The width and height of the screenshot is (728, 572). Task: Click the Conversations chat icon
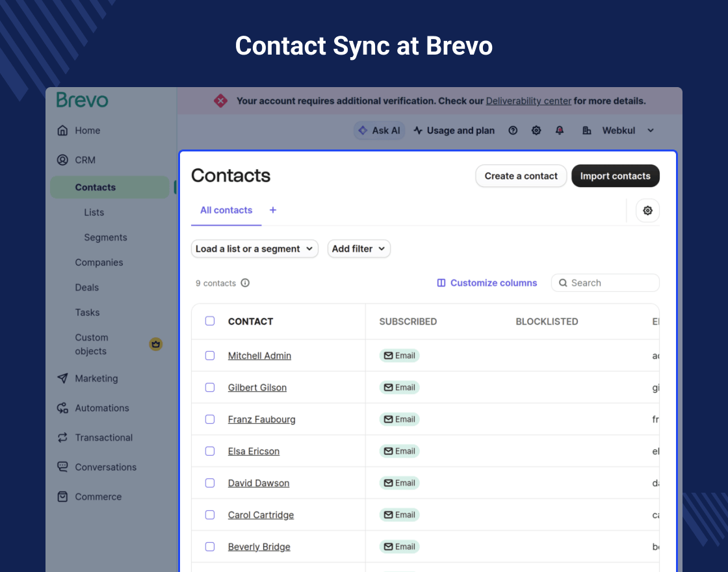62,467
